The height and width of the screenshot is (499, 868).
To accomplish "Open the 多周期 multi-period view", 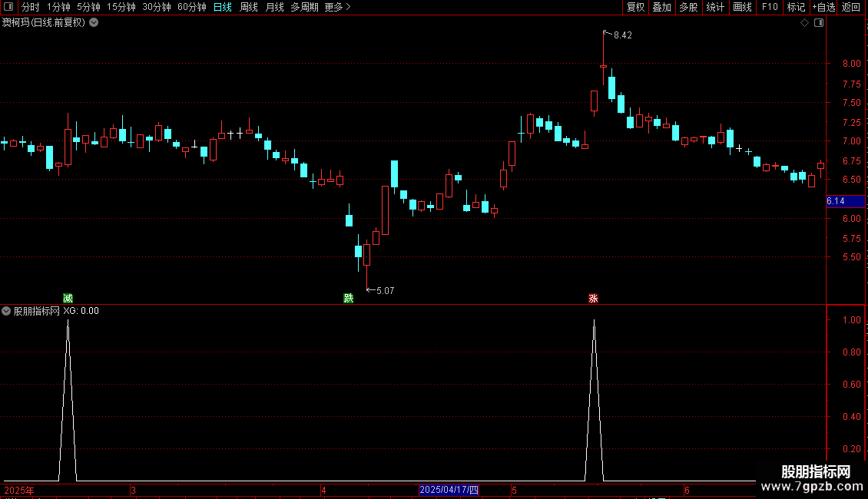I will click(x=304, y=7).
